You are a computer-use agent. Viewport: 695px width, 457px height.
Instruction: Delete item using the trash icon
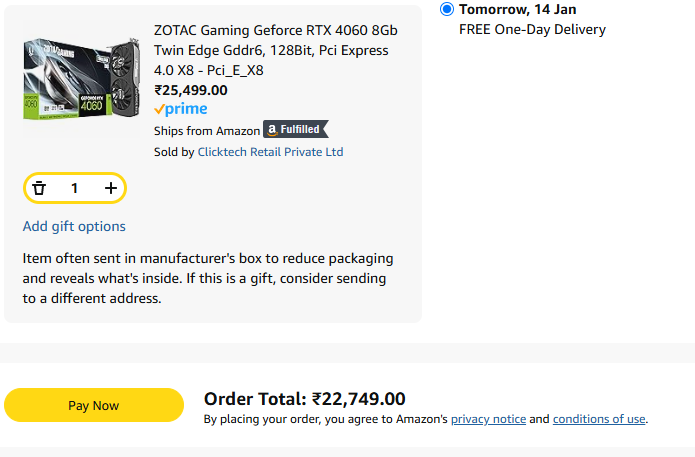coord(39,188)
